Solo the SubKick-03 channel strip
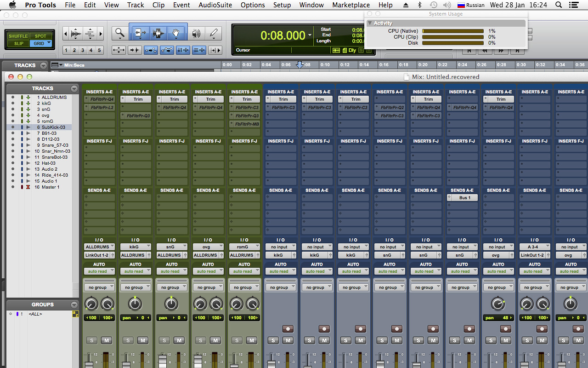This screenshot has width=588, height=368. point(273,340)
